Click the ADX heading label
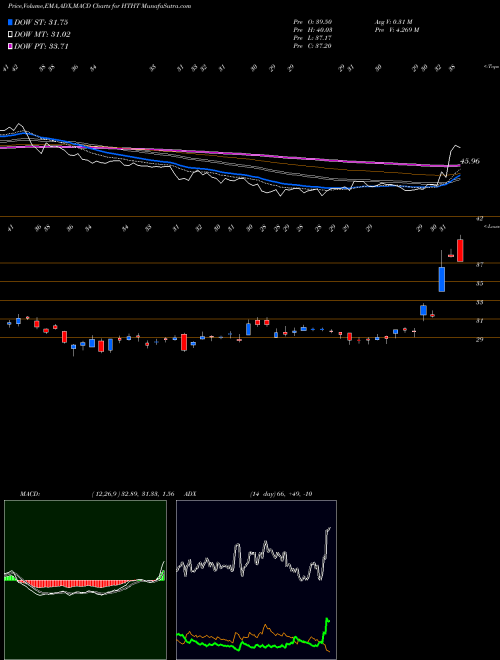500x660 pixels. [191, 494]
